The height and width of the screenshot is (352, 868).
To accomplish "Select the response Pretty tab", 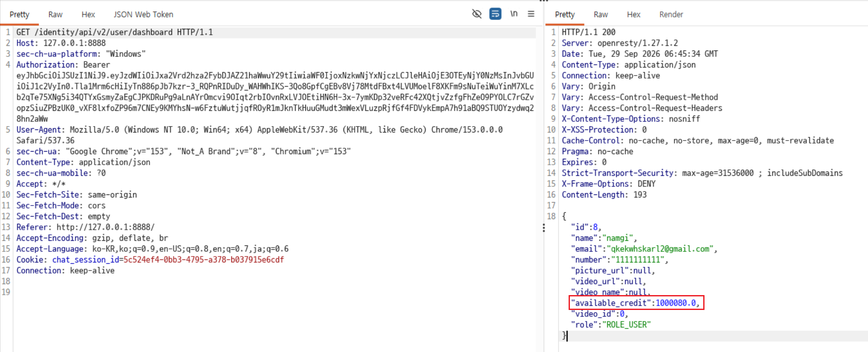I will 565,14.
